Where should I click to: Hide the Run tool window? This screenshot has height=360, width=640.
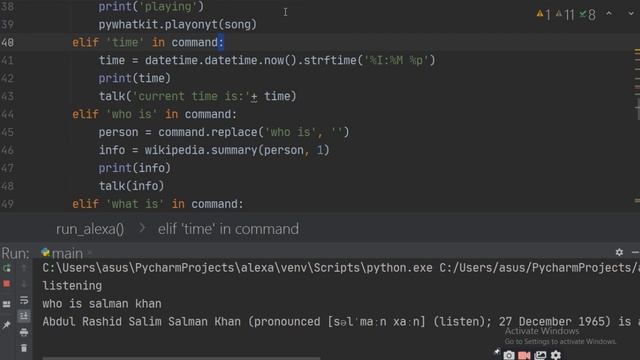pyautogui.click(x=635, y=253)
